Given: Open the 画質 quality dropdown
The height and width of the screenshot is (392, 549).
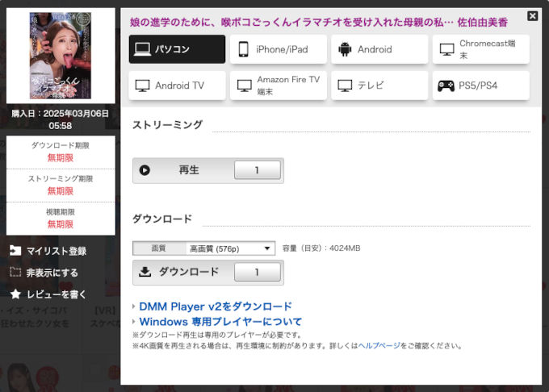Looking at the screenshot, I should click(231, 248).
